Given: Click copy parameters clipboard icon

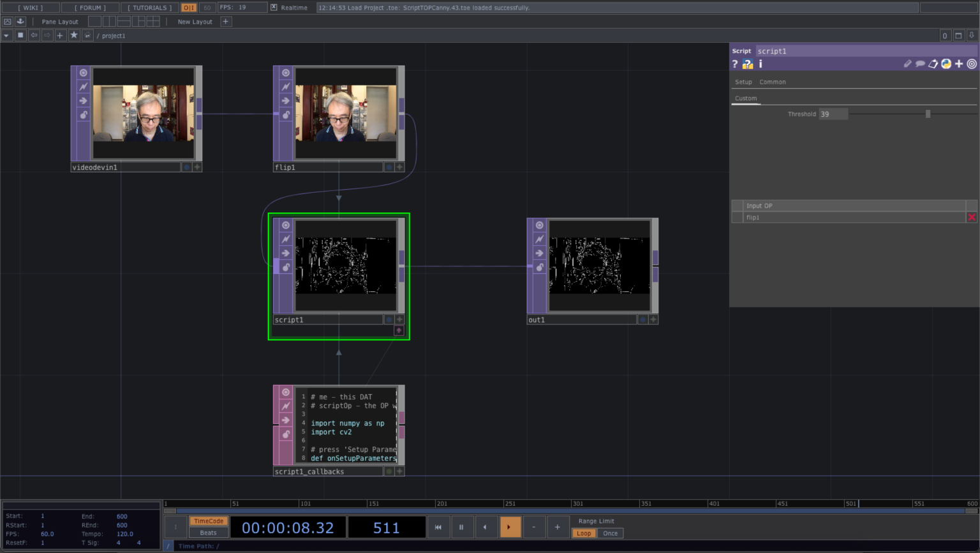Looking at the screenshot, I should 933,64.
